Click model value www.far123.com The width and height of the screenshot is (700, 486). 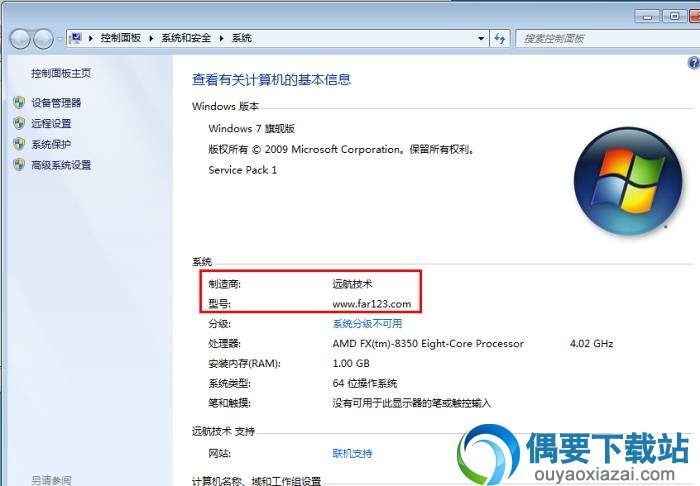(x=371, y=304)
